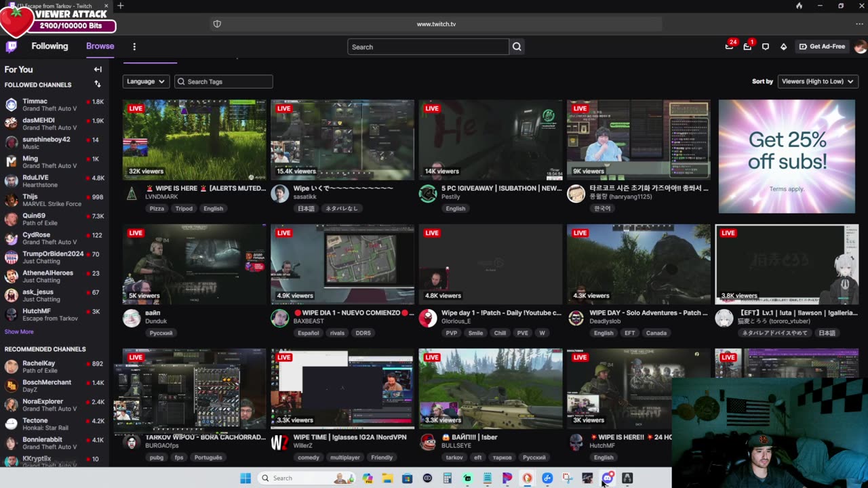The image size is (868, 488).
Task: Expand Show More followed channels
Action: click(19, 332)
